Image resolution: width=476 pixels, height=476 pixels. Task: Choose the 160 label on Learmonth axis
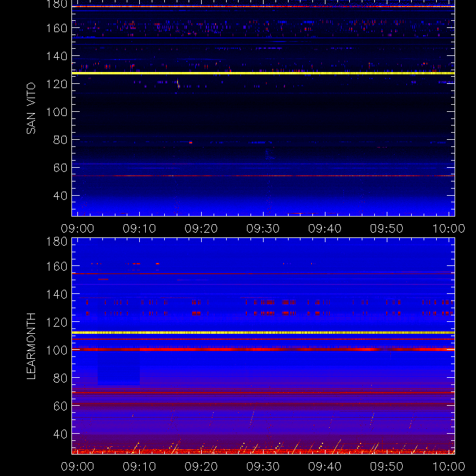pyautogui.click(x=57, y=267)
